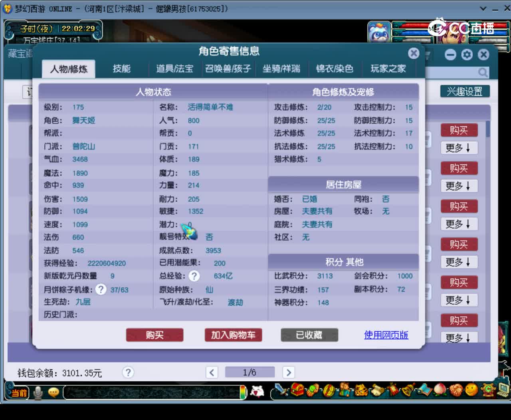This screenshot has height=420, width=511.
Task: Switch to 人物/修炼 tab
Action: [x=69, y=69]
